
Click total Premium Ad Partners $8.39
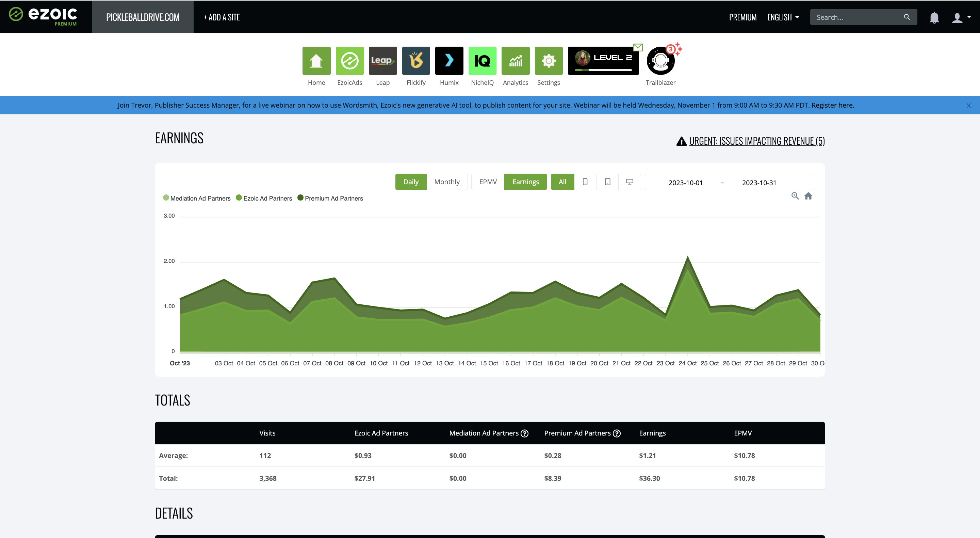click(553, 479)
